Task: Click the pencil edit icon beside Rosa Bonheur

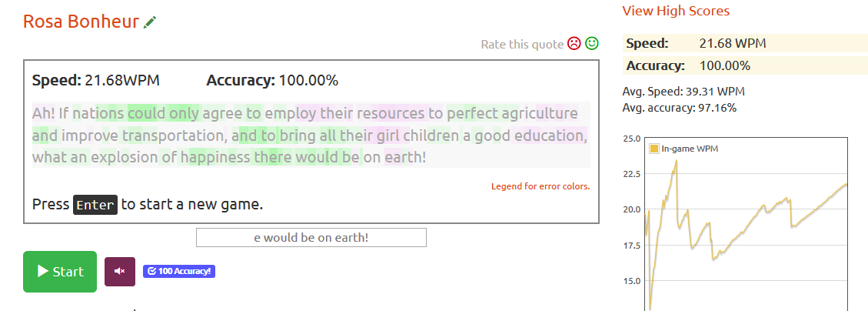Action: click(151, 22)
